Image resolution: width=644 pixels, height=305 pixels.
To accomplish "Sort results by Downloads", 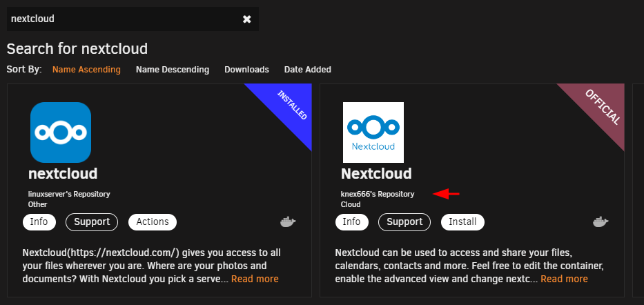I will click(x=247, y=70).
